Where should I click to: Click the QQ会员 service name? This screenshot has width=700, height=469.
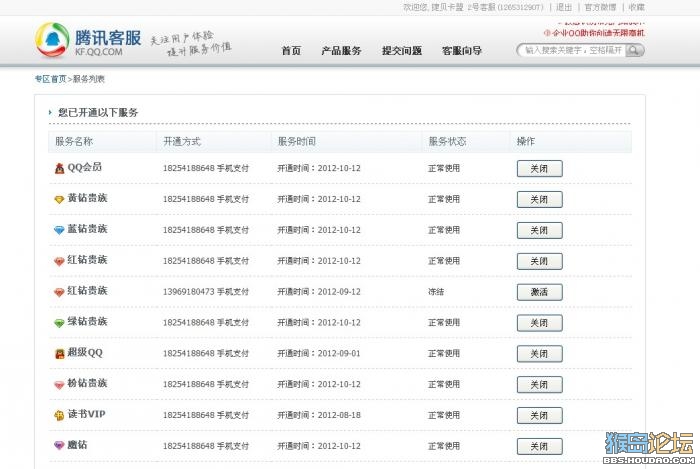tap(84, 167)
